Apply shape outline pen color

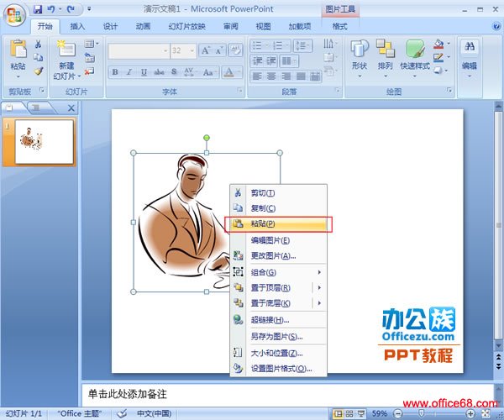pyautogui.click(x=438, y=57)
